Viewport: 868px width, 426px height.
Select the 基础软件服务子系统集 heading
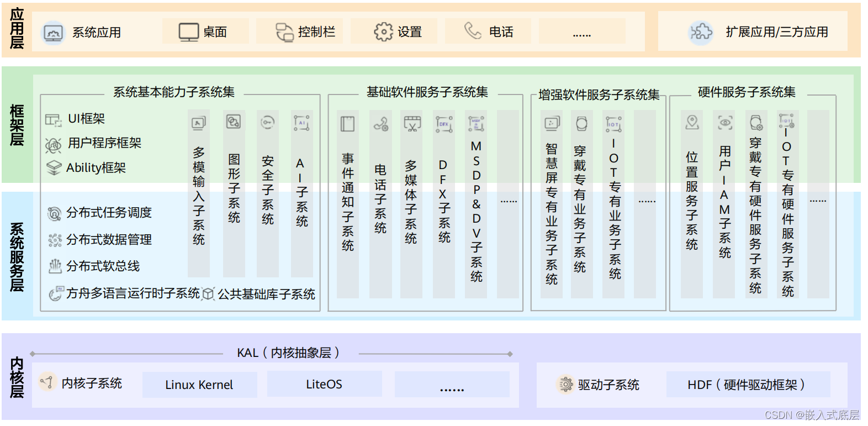coord(427,92)
